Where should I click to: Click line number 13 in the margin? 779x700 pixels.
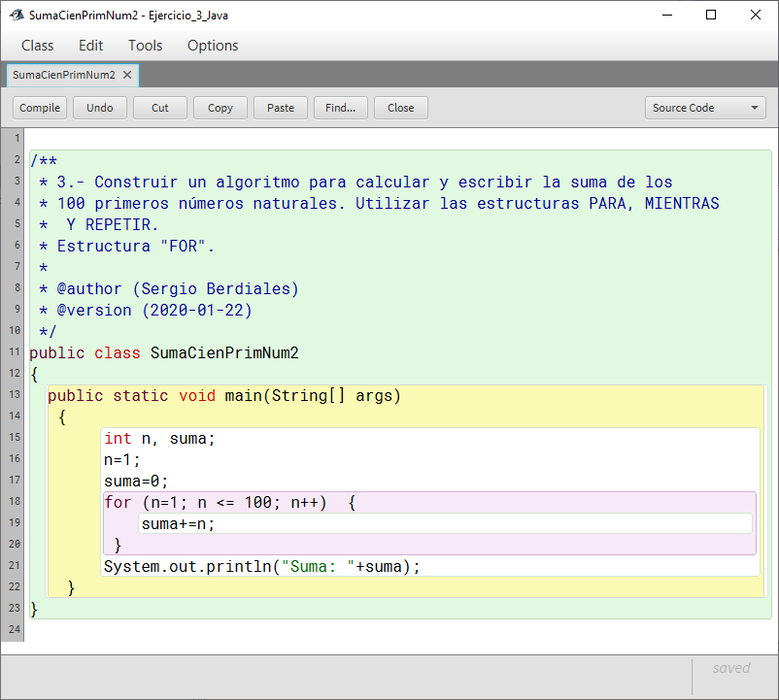click(x=14, y=395)
